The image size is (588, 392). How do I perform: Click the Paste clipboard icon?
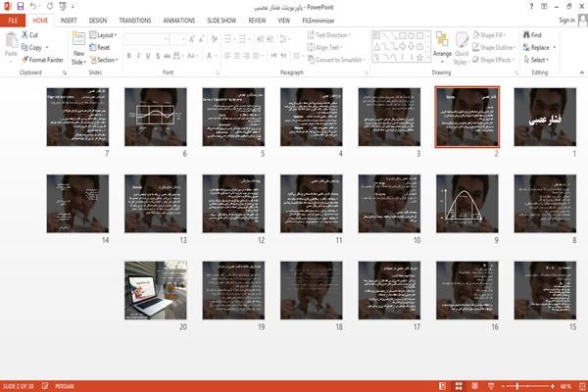tap(11, 40)
